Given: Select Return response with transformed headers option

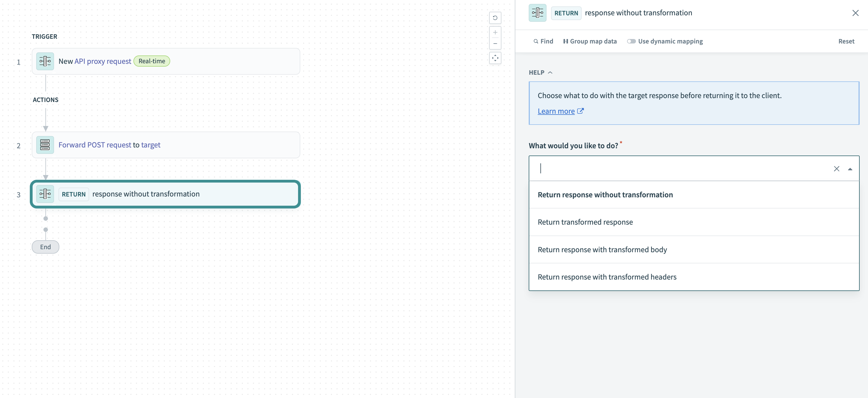Looking at the screenshot, I should (607, 277).
